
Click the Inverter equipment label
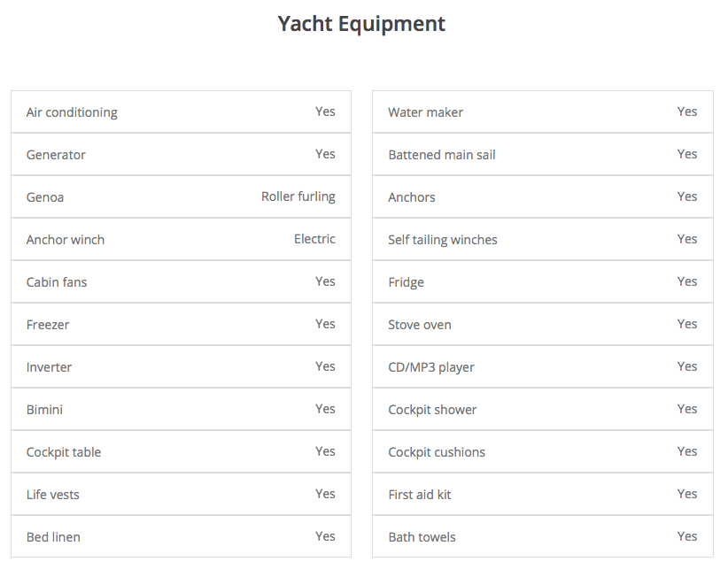tap(49, 367)
